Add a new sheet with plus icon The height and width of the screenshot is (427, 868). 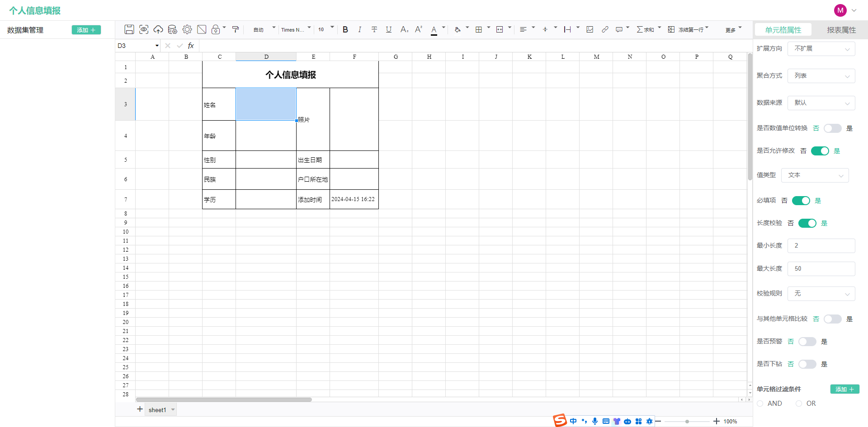140,409
